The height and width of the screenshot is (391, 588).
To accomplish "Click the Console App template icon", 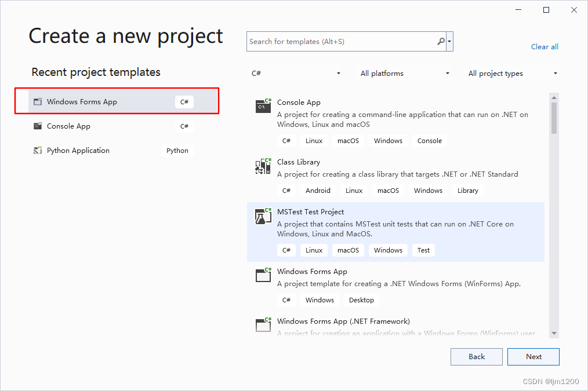I will tap(263, 106).
